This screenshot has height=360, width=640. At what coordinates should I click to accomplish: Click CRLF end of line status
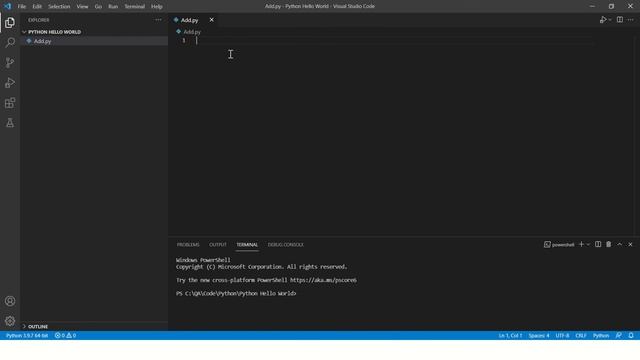point(581,336)
